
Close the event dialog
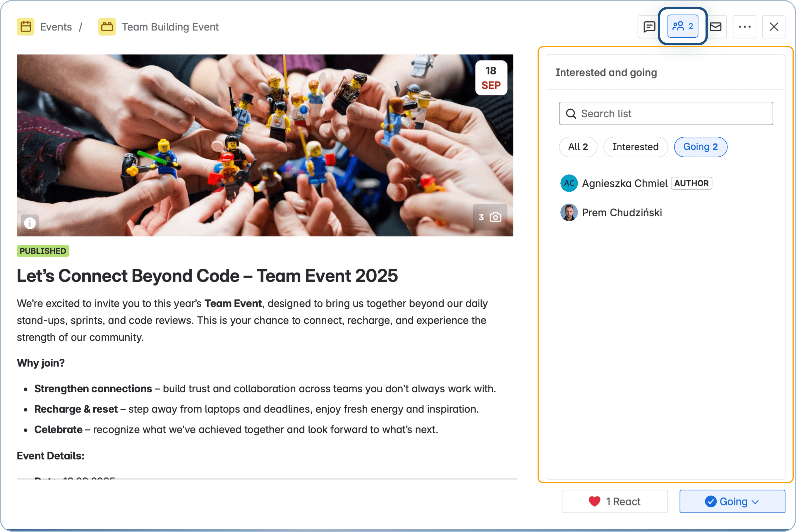pos(773,27)
